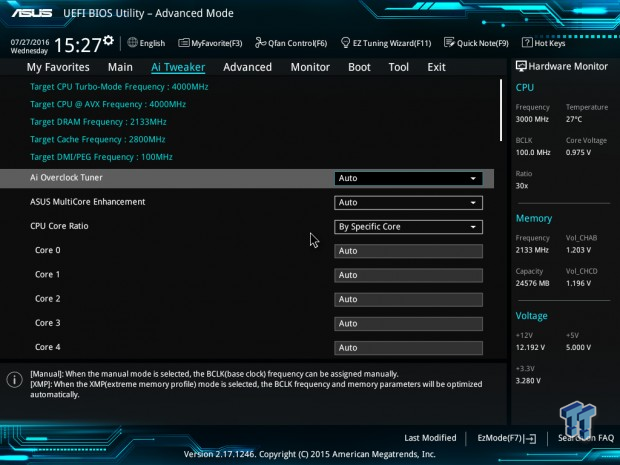Open the Advanced tab
The height and width of the screenshot is (465, 620).
point(248,67)
